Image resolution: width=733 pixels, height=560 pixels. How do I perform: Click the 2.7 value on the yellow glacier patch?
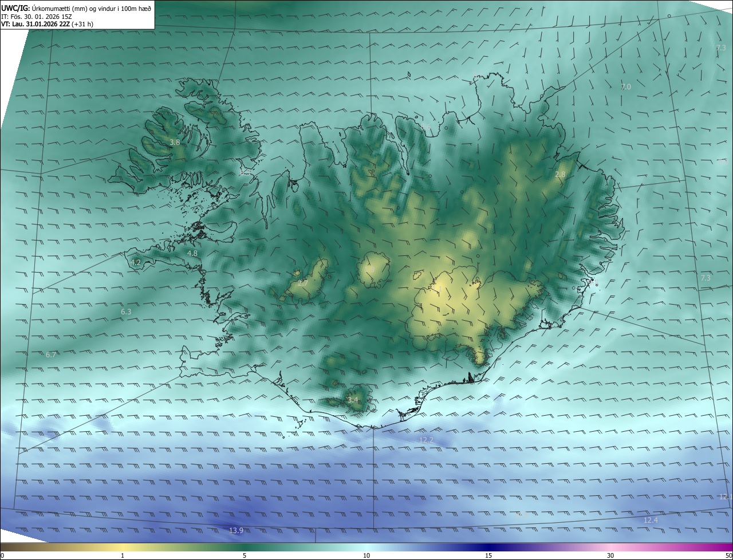(x=303, y=283)
